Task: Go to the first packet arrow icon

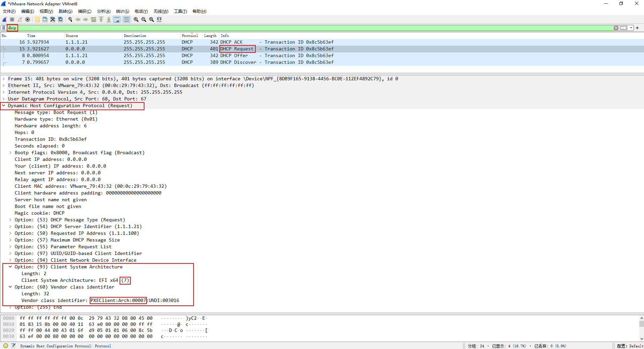Action: pyautogui.click(x=101, y=19)
